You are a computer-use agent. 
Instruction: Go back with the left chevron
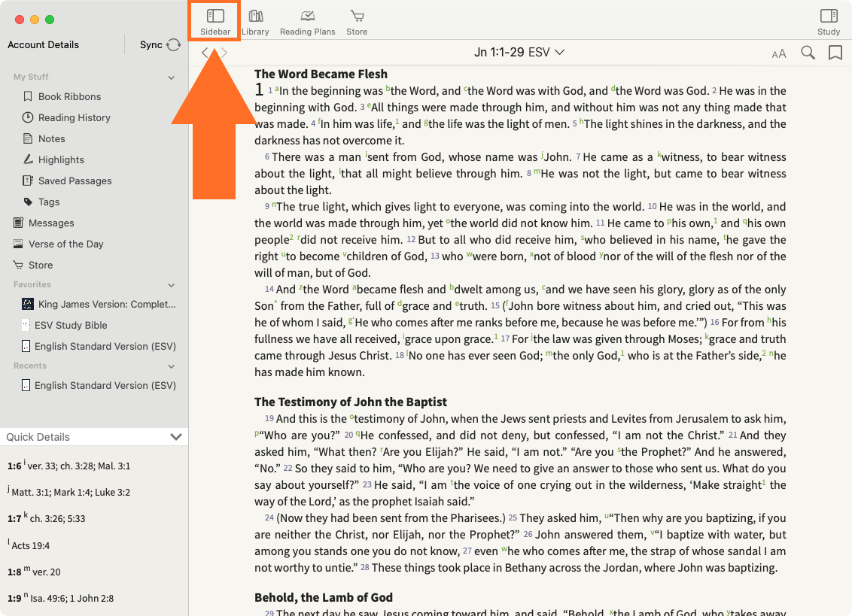pyautogui.click(x=205, y=53)
